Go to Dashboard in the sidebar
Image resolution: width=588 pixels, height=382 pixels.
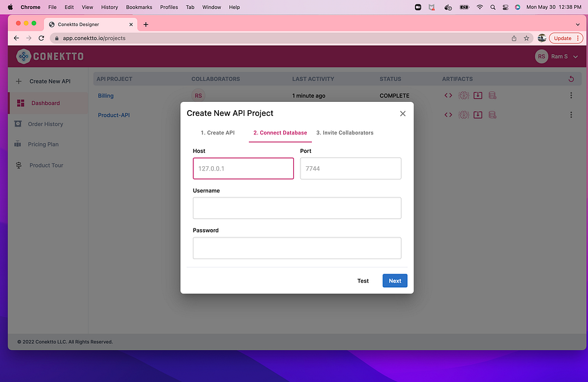tap(45, 103)
